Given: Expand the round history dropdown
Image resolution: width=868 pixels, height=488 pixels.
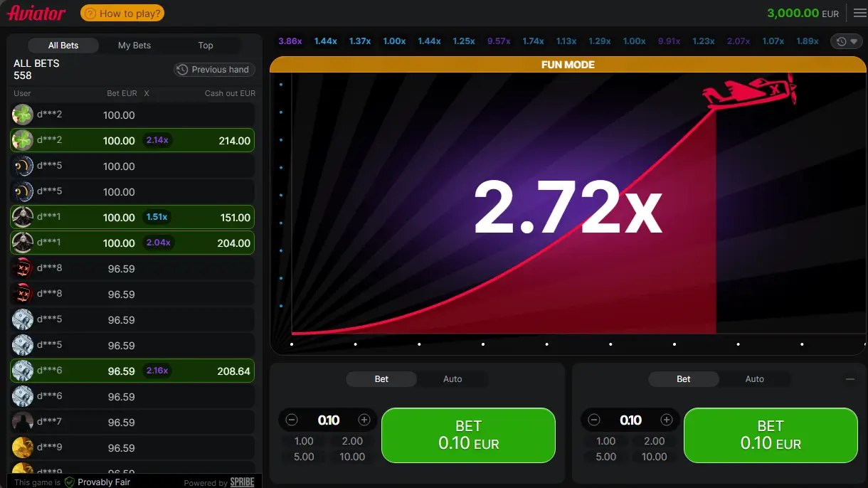Looking at the screenshot, I should (x=846, y=41).
